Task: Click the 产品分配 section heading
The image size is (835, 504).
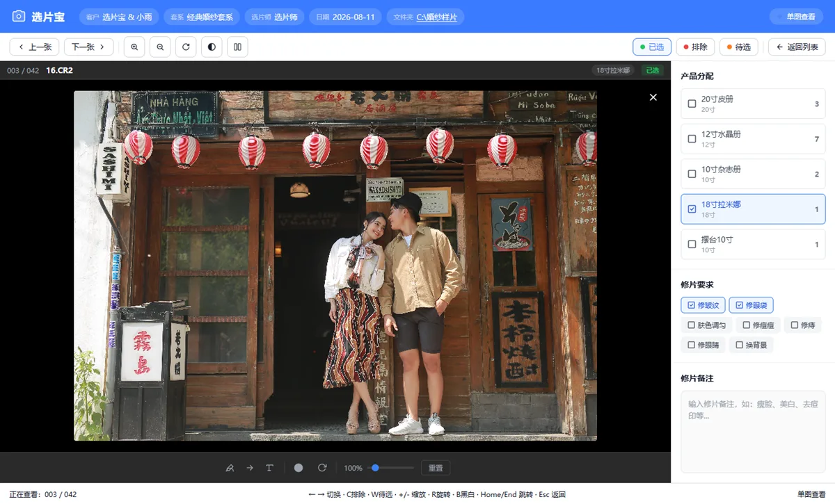Action: pos(697,76)
